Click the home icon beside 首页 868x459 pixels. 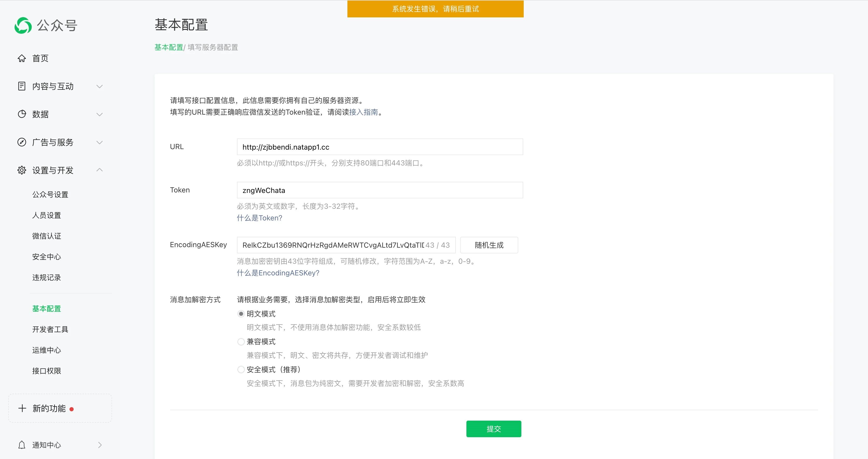(22, 58)
